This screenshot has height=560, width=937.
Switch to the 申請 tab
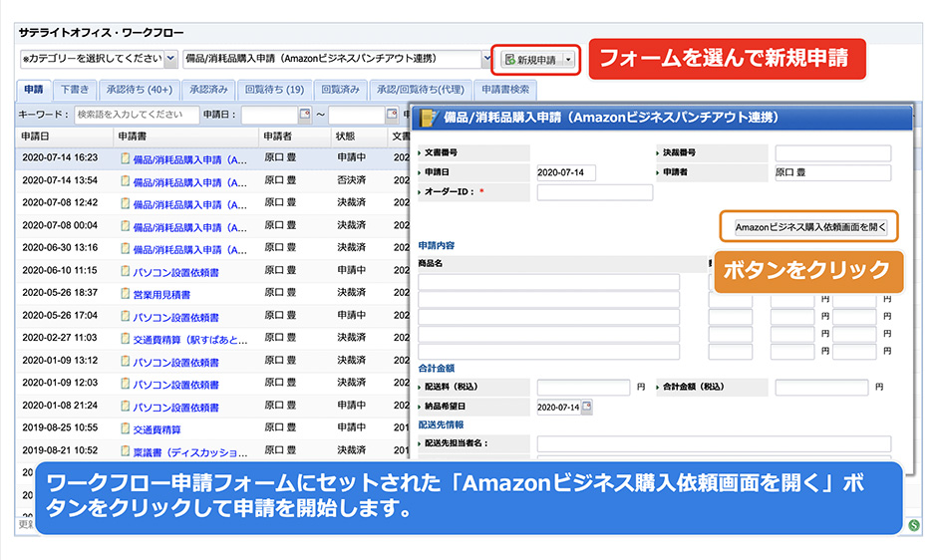(x=34, y=90)
